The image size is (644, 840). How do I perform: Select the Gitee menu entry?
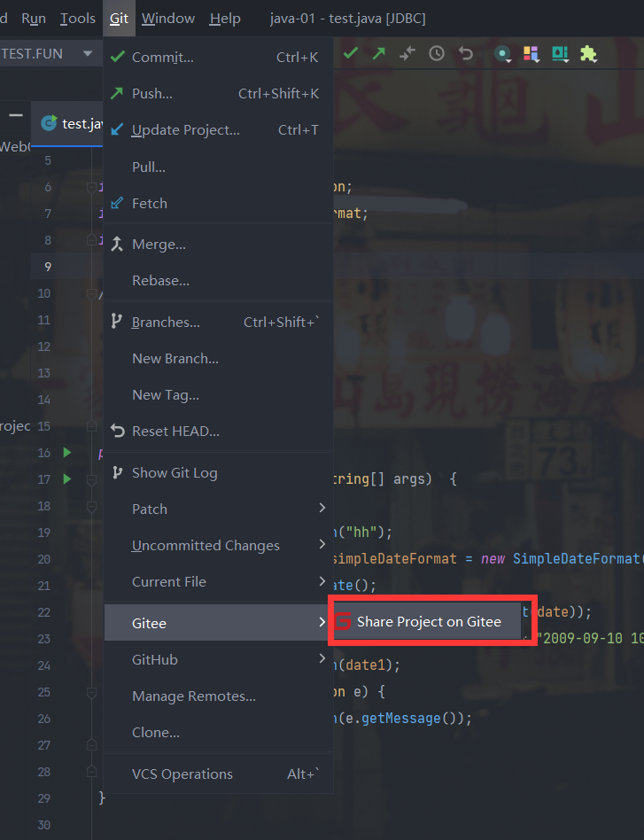point(219,623)
